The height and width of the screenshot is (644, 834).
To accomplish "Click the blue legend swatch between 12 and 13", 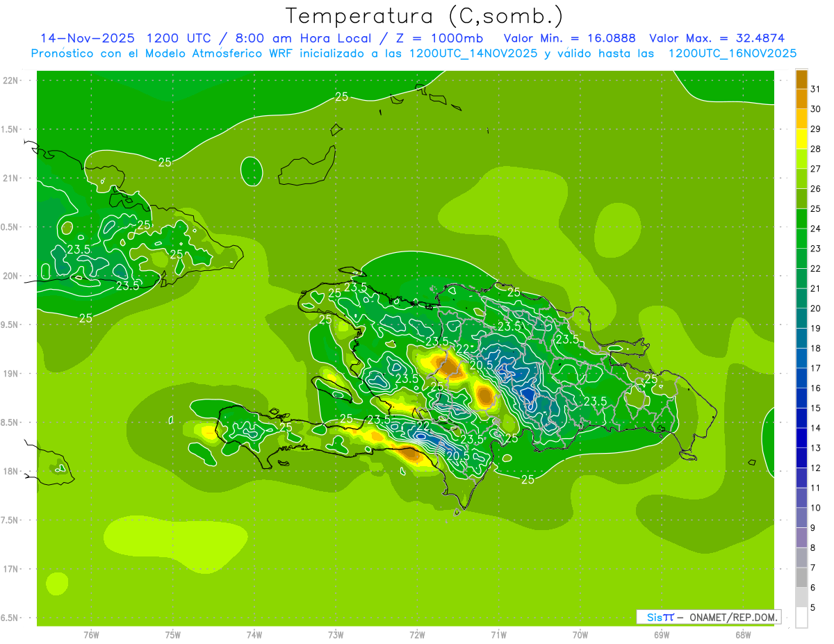I will (x=801, y=458).
